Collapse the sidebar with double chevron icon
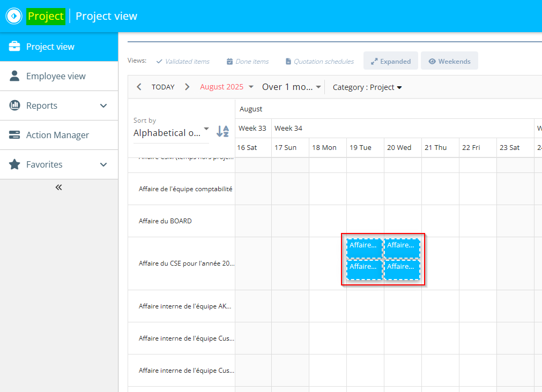The width and height of the screenshot is (542, 392). click(x=59, y=187)
